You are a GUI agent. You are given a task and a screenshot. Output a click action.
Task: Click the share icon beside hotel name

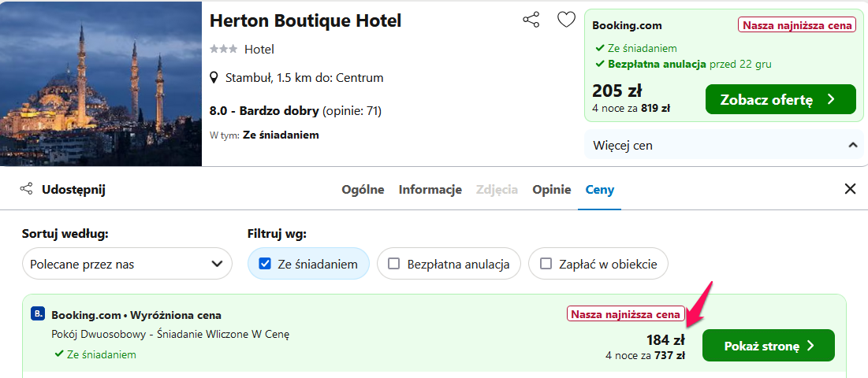coord(531,20)
